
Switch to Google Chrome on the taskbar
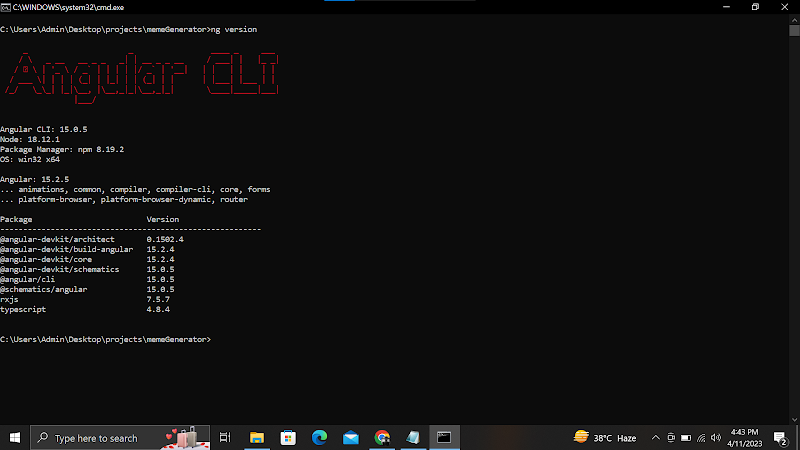[382, 438]
